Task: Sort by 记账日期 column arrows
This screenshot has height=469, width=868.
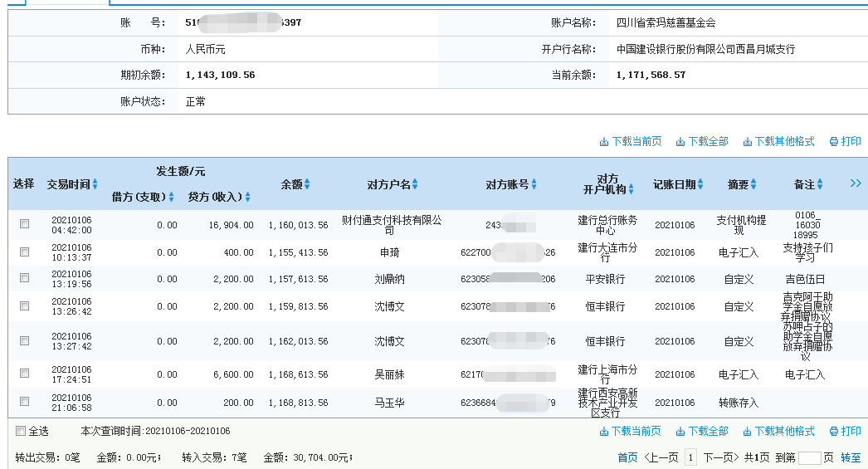Action: (700, 184)
